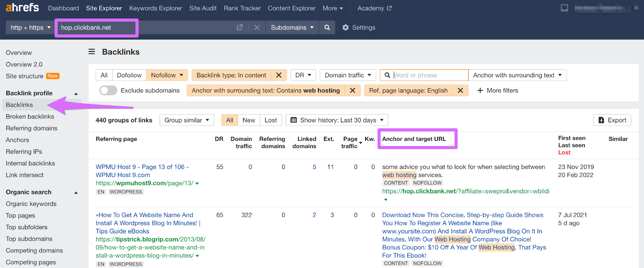Image resolution: width=644 pixels, height=268 pixels.
Task: Open Download Now This Concise anchor link
Action: 464,235
